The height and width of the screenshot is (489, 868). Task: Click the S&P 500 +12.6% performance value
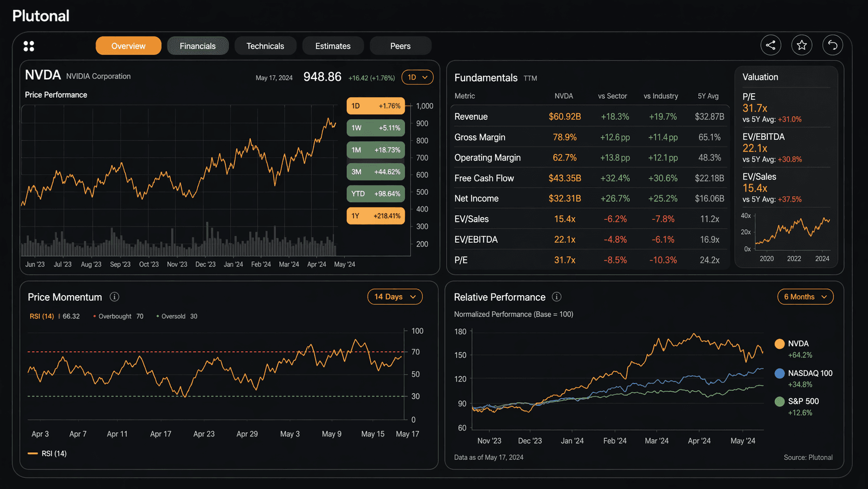point(800,413)
